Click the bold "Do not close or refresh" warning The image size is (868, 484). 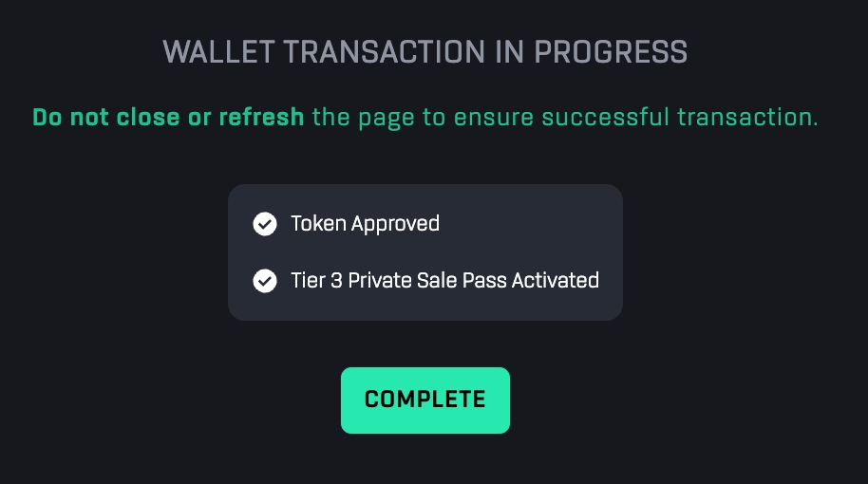(x=168, y=118)
